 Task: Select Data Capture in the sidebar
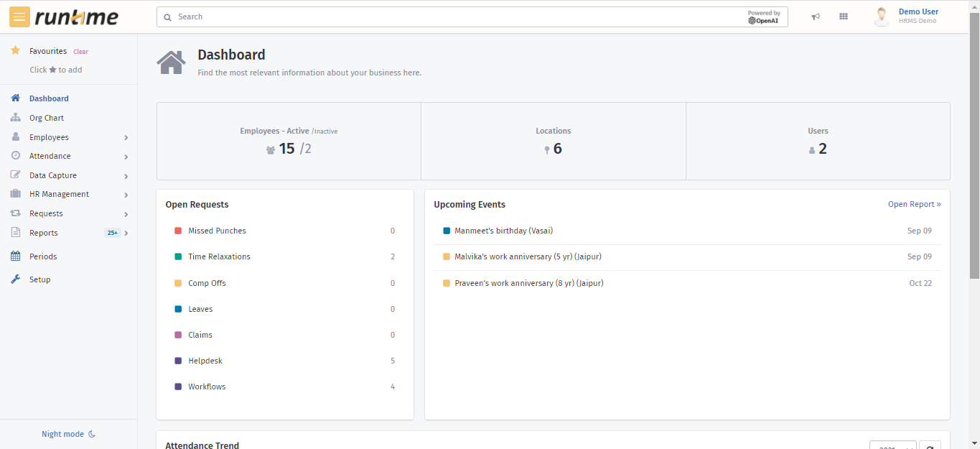[x=52, y=175]
